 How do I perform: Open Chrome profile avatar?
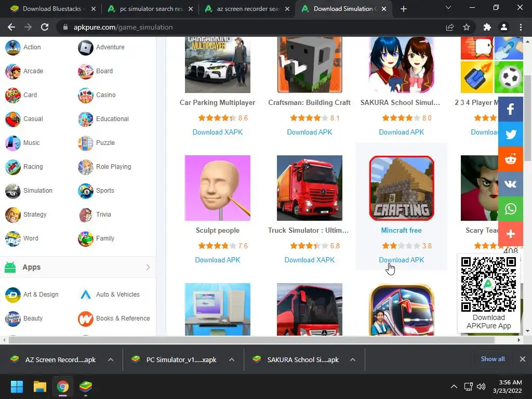pyautogui.click(x=504, y=27)
